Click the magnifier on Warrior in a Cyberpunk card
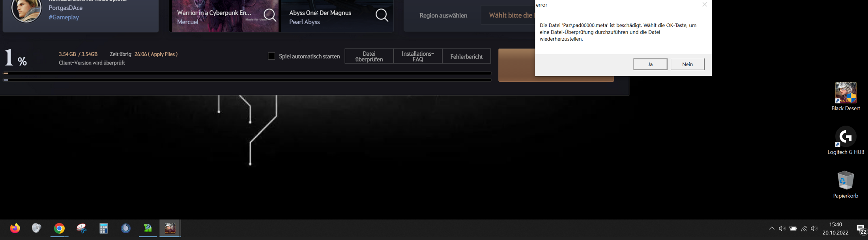 (x=270, y=15)
